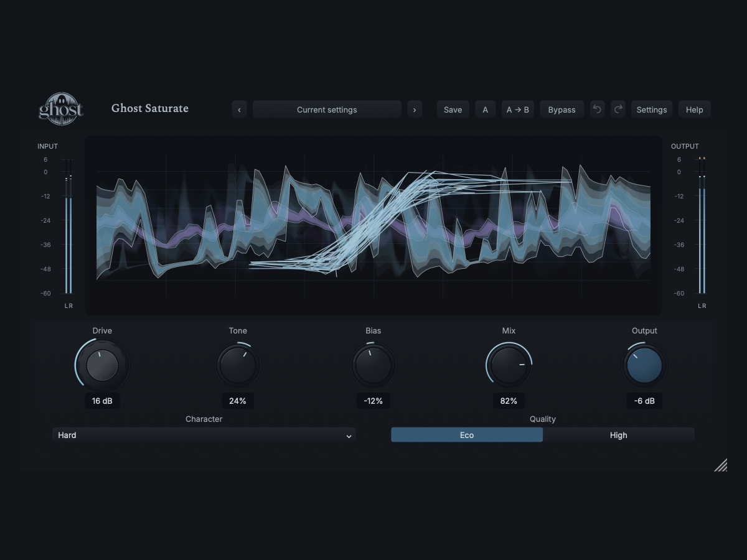This screenshot has width=747, height=560.
Task: Go to the previous preset arrow
Action: pyautogui.click(x=240, y=110)
